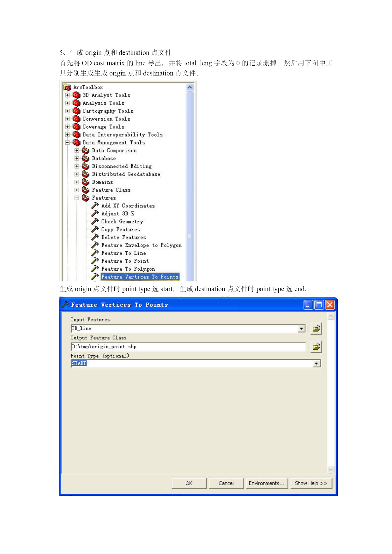
Task: Open the Point Type dropdown arrow
Action: click(x=317, y=364)
